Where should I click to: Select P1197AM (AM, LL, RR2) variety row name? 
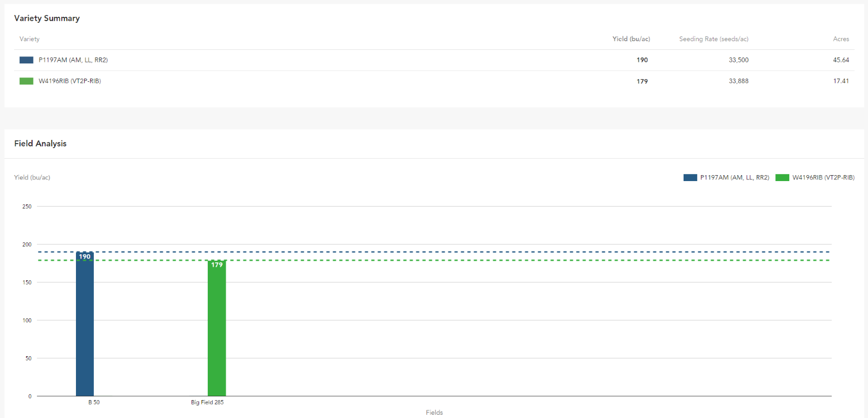point(73,60)
